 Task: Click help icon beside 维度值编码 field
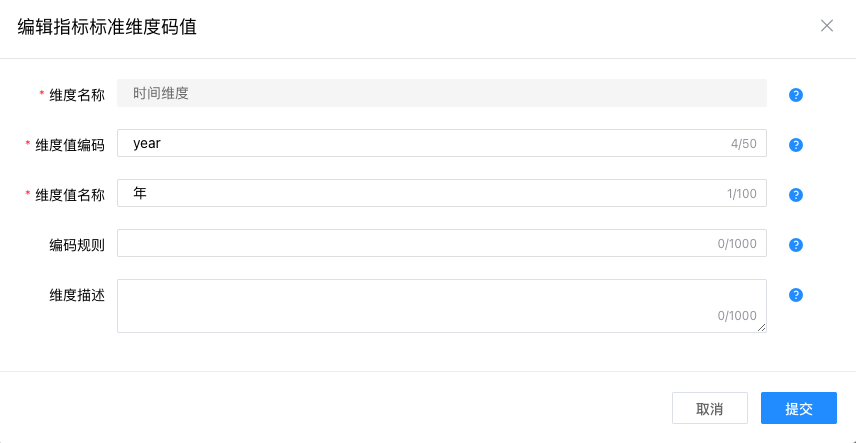[x=796, y=145]
